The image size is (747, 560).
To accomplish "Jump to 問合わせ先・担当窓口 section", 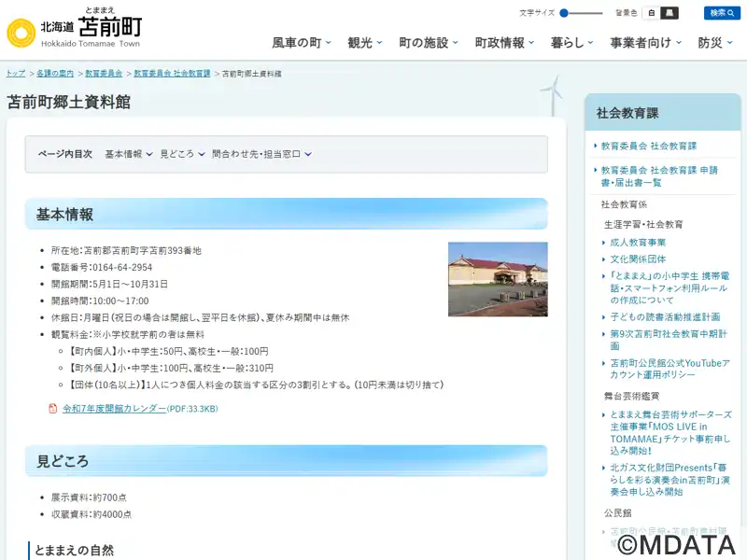I will pos(261,154).
